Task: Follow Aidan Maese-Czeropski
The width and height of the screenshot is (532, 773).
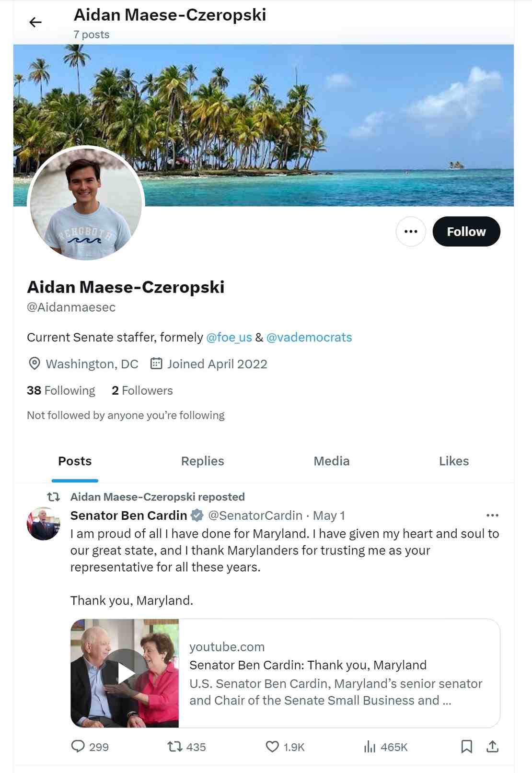Action: coord(466,231)
